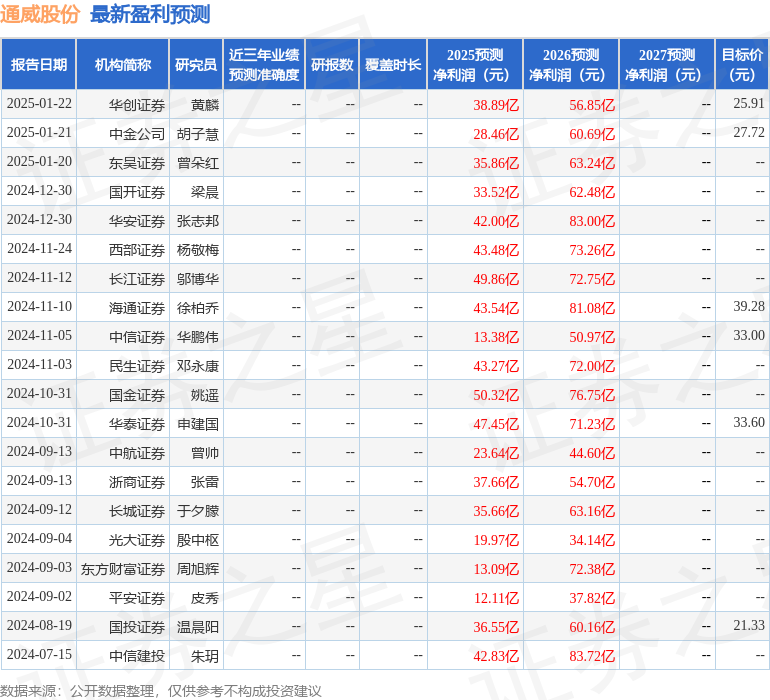Click researcher name 曾朵红
This screenshot has height=700, width=770.
pos(198,163)
